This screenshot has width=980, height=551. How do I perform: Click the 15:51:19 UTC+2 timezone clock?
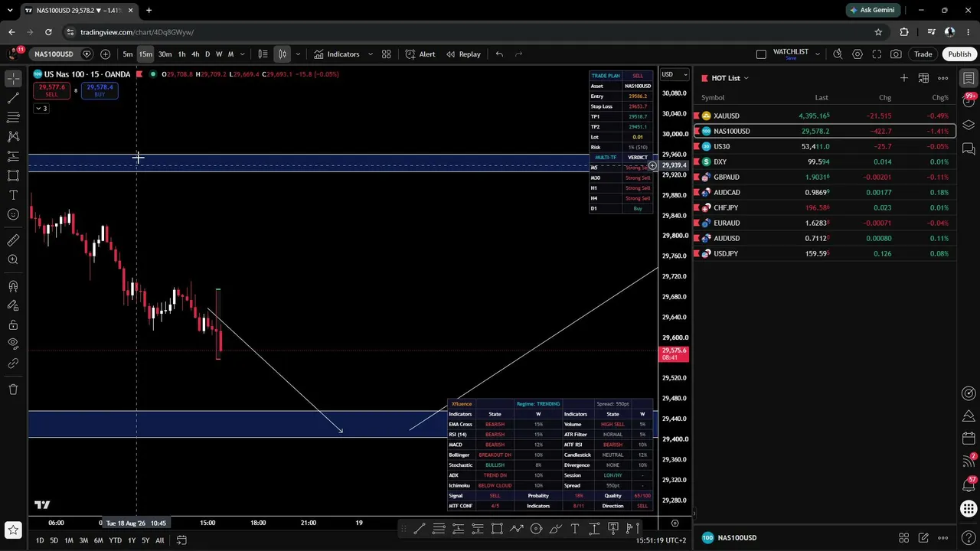(661, 540)
